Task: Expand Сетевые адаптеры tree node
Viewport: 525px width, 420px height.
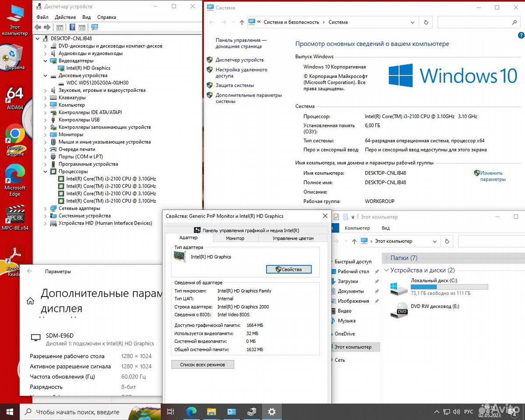Action: (x=45, y=208)
